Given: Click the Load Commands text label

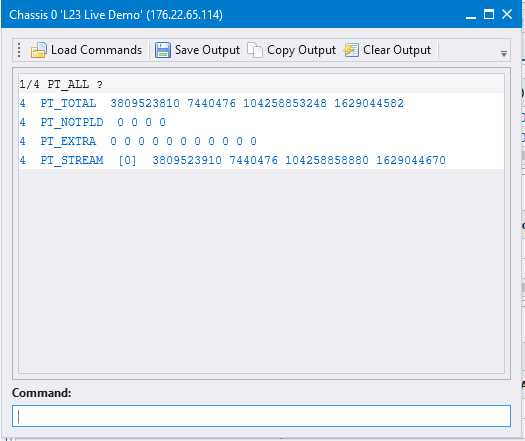Looking at the screenshot, I should point(96,50).
